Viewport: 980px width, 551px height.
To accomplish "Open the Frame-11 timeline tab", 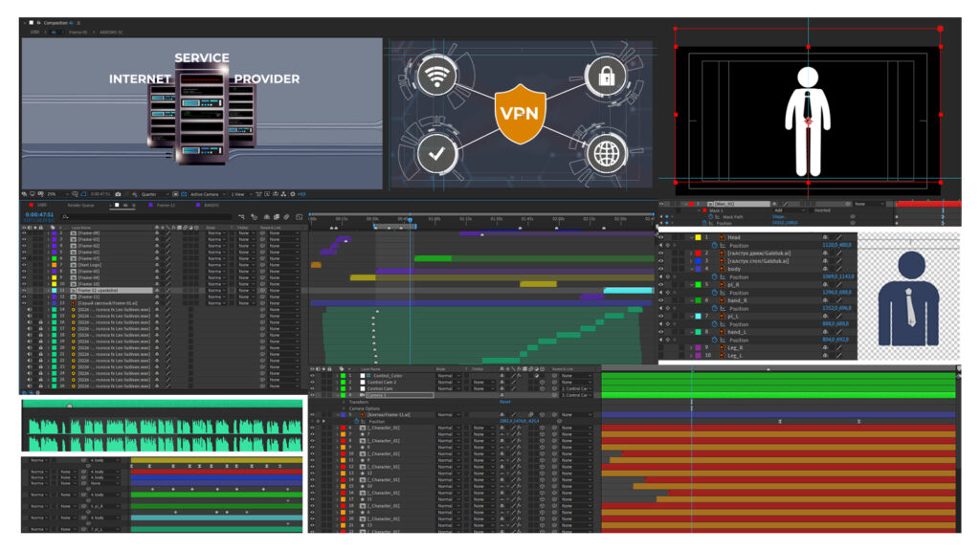I will pyautogui.click(x=167, y=205).
